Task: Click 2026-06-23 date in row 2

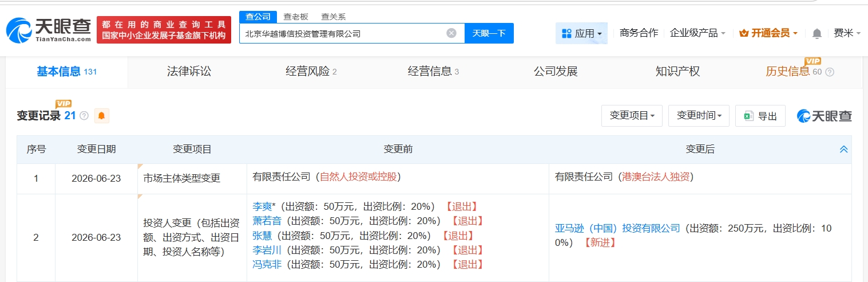Action: click(96, 237)
